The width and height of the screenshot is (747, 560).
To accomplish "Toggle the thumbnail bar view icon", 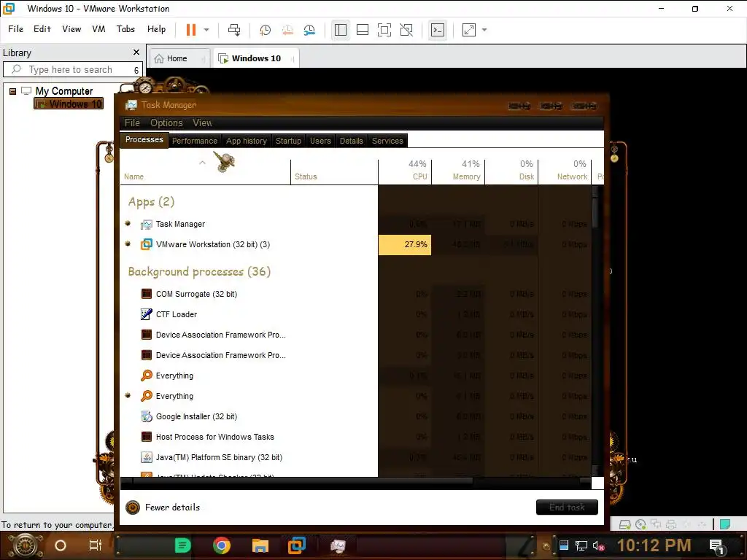I will coord(363,30).
